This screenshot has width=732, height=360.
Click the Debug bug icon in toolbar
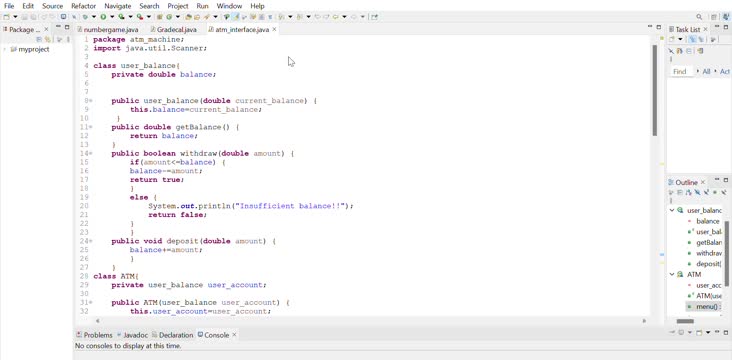click(x=85, y=17)
